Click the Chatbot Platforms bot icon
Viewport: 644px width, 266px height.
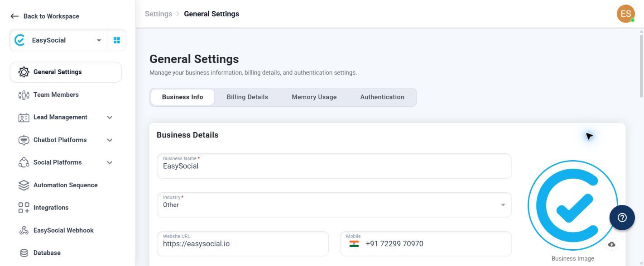24,140
